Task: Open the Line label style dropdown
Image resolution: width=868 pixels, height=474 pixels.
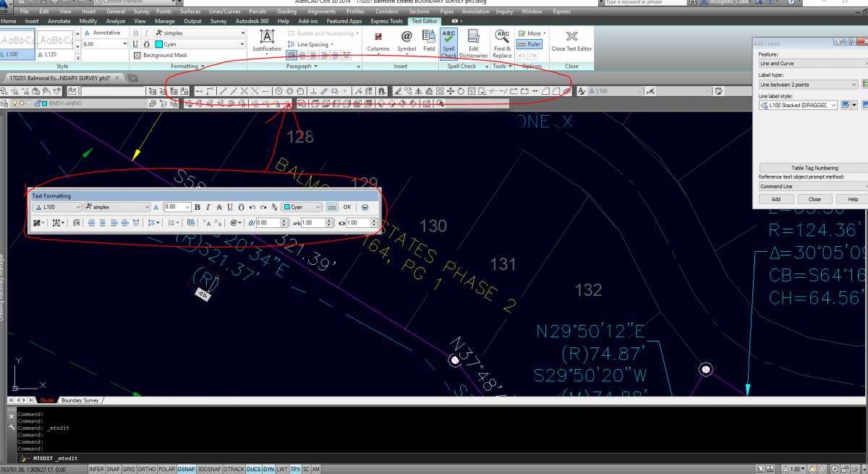Action: pos(834,105)
